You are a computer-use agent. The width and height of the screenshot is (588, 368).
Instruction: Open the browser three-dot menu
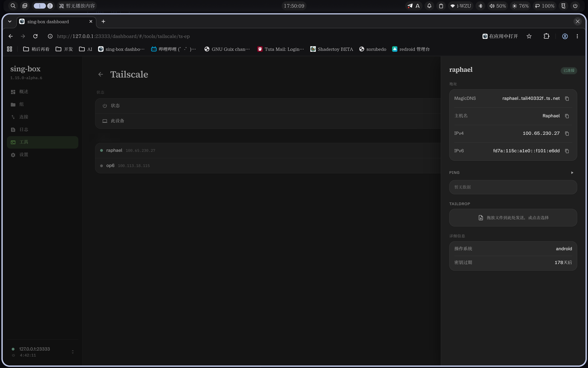tap(577, 36)
